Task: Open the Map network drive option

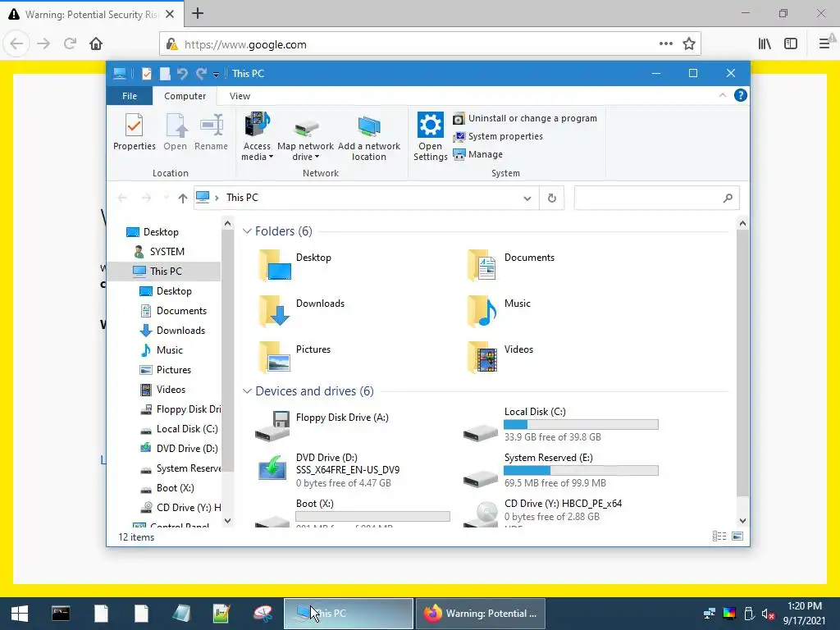Action: [305, 137]
